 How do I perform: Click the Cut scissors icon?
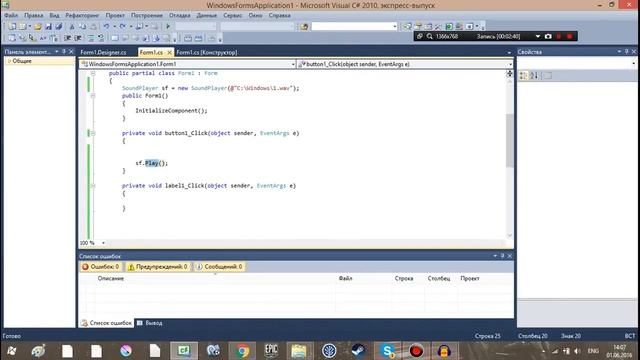click(x=72, y=27)
